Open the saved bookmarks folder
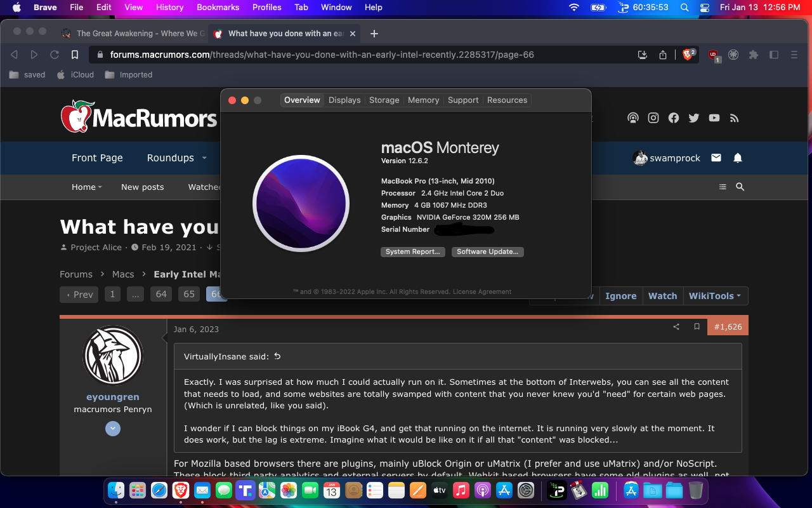 [x=27, y=75]
